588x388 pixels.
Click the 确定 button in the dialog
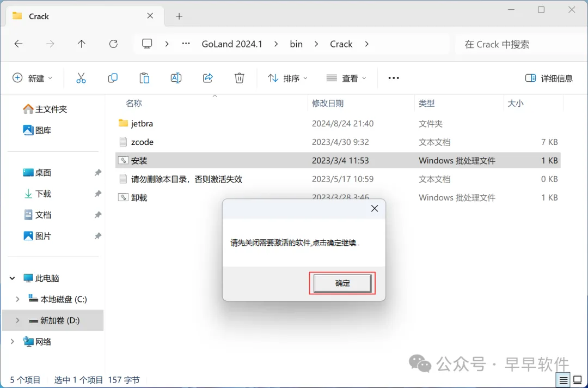(342, 283)
